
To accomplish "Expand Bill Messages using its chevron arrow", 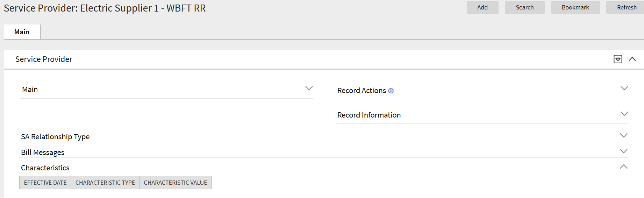I will click(623, 151).
